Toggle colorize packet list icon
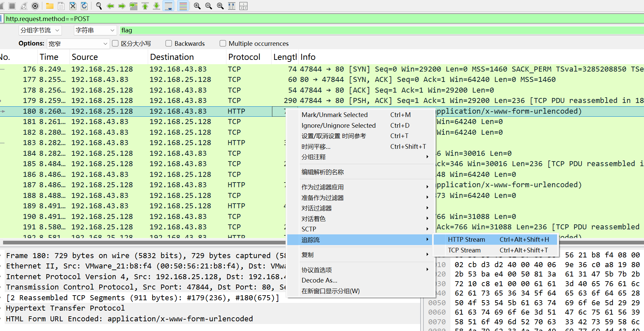644x331 pixels. (183, 6)
